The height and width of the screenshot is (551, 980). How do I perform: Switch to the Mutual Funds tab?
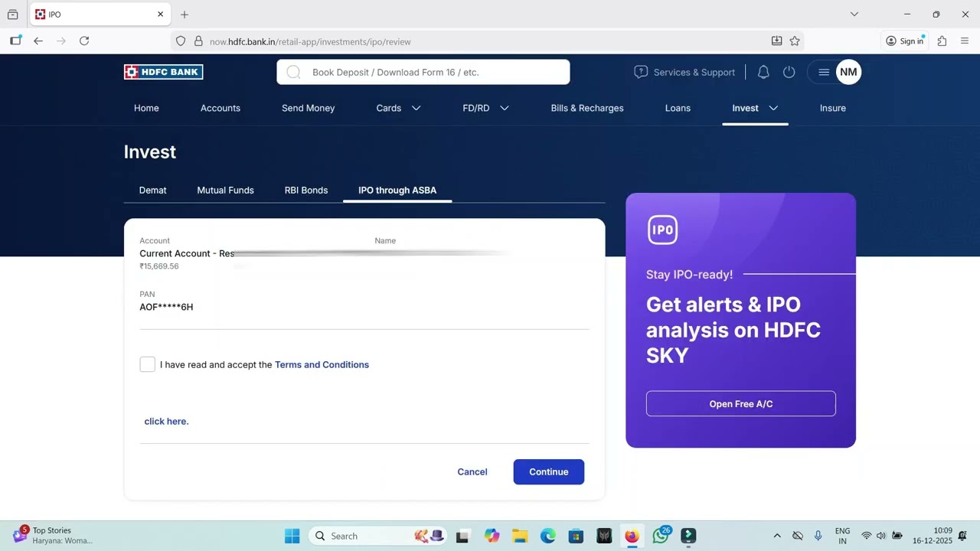pos(226,190)
